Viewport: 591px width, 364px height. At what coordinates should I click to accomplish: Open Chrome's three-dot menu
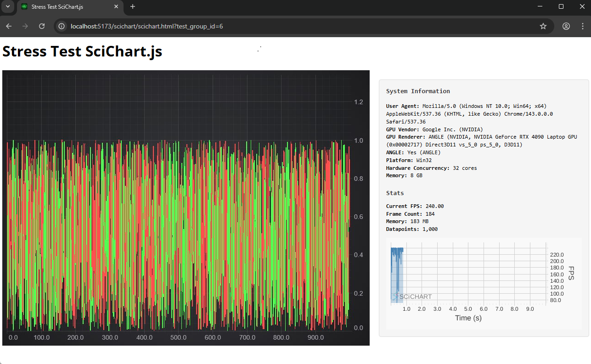pos(583,26)
